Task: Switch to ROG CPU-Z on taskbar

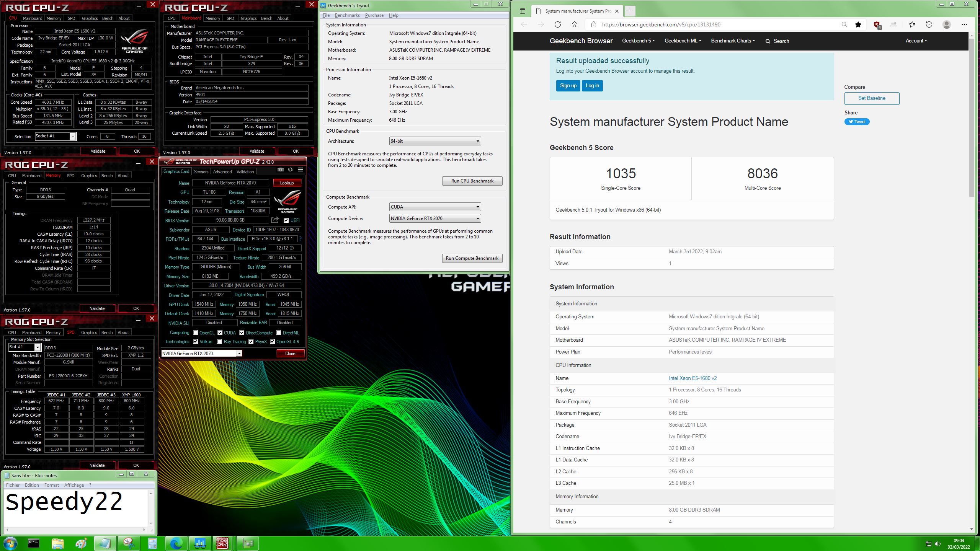Action: (223, 543)
